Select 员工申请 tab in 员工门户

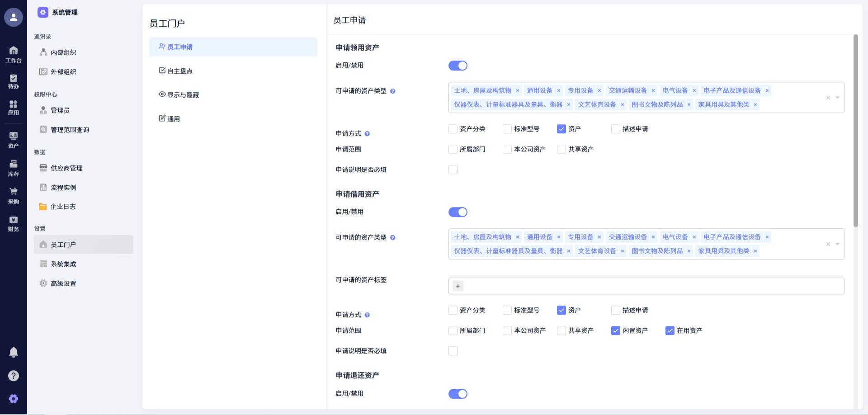point(233,47)
